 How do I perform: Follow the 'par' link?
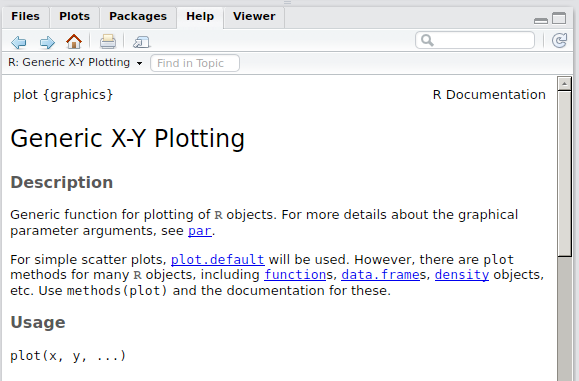tap(200, 231)
